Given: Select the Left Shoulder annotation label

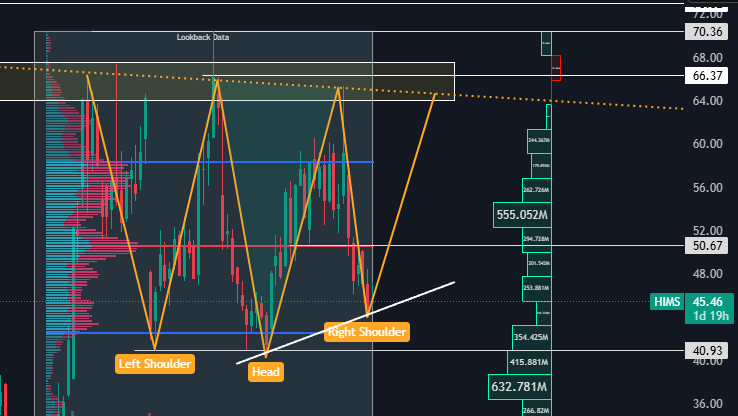Looking at the screenshot, I should pos(155,364).
